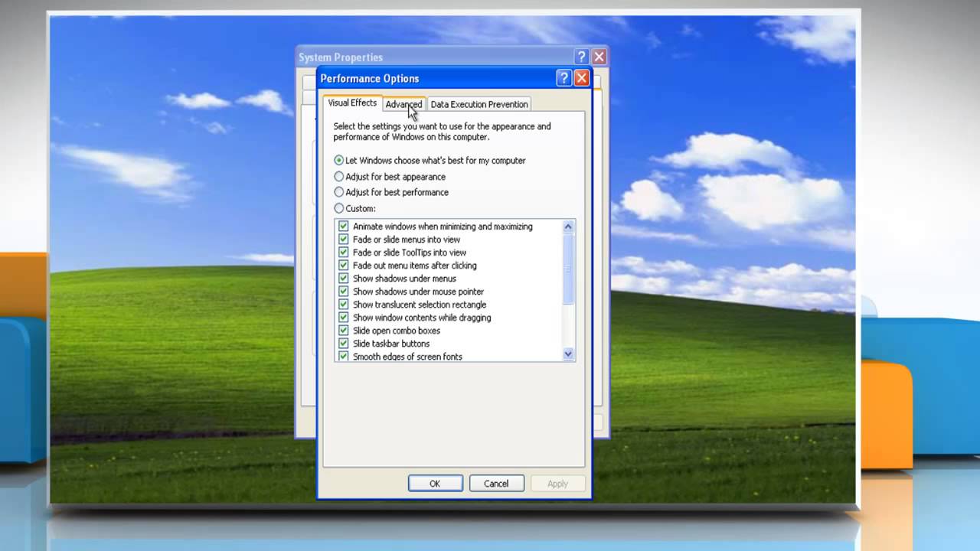Viewport: 980px width, 551px height.
Task: Uncheck Animate windows when minimizing and maximizing
Action: (343, 227)
